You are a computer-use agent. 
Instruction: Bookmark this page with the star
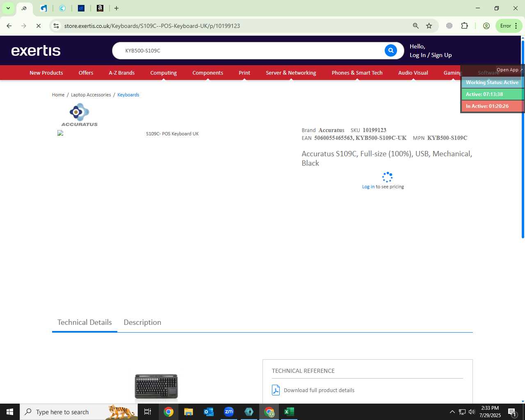point(429,26)
